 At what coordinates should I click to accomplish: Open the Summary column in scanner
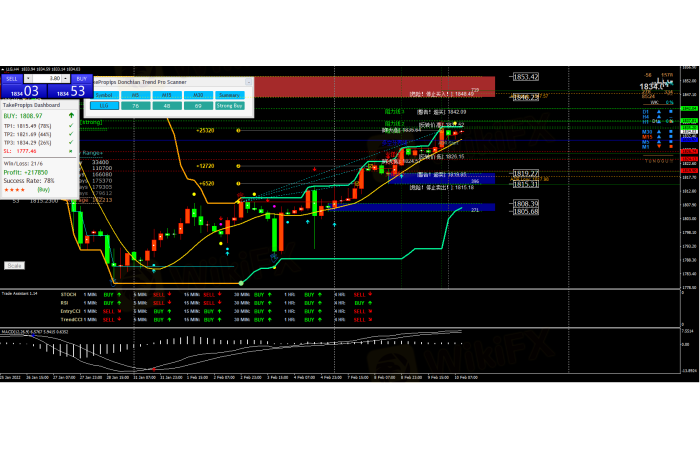coord(231,95)
